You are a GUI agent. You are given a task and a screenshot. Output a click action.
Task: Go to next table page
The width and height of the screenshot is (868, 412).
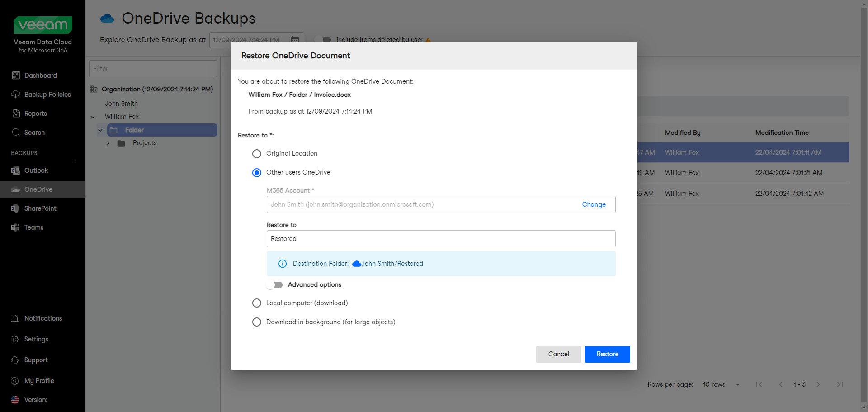pos(818,384)
